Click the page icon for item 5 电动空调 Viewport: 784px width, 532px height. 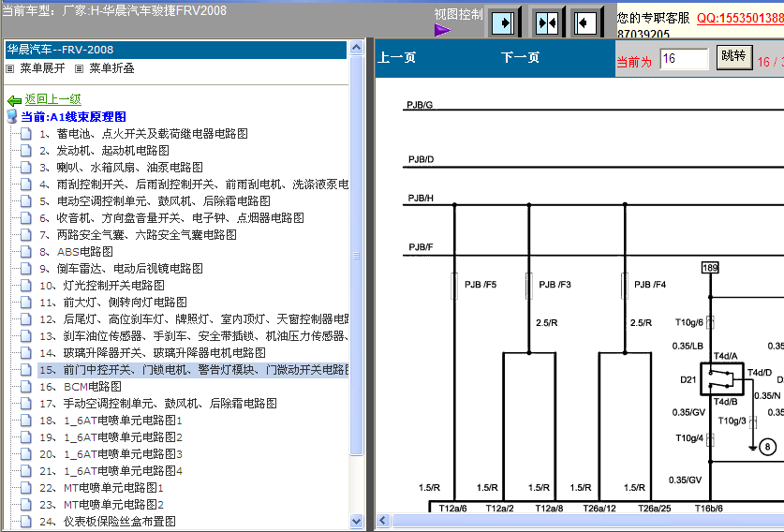point(26,201)
